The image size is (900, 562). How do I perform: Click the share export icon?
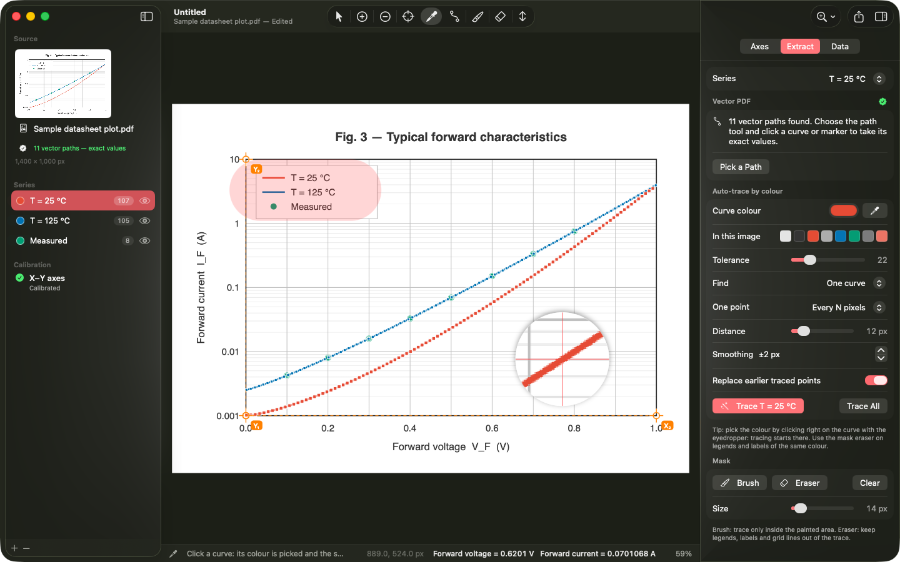[859, 17]
